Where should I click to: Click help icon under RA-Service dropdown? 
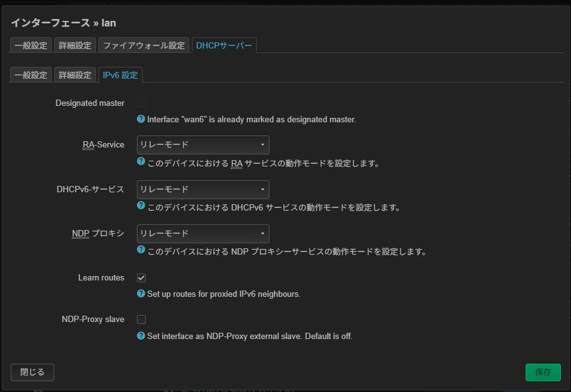141,161
